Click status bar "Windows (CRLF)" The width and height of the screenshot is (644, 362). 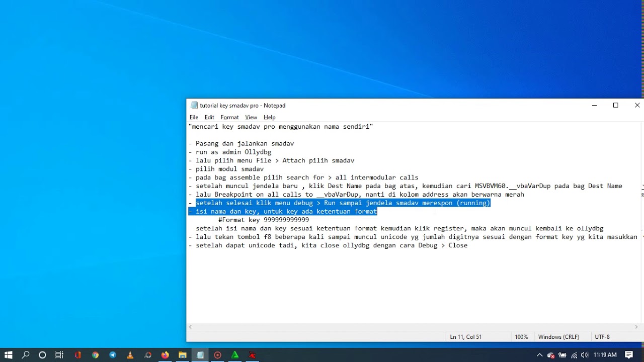(x=558, y=337)
